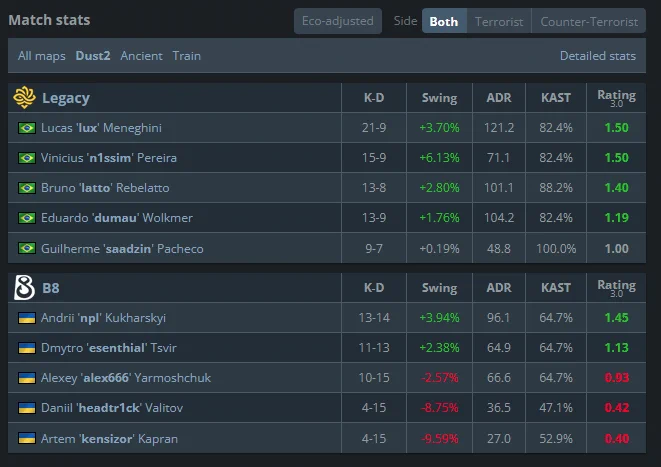Image resolution: width=661 pixels, height=467 pixels.
Task: Select the Terrorist side option
Action: pos(499,21)
